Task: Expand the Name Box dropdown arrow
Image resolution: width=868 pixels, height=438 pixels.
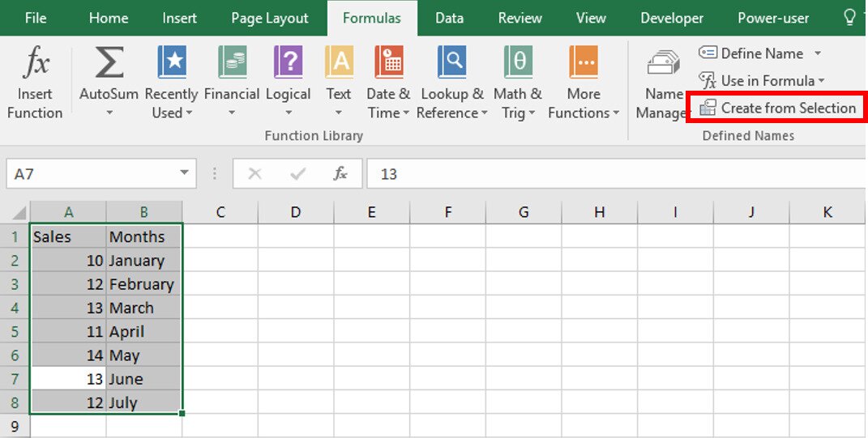Action: 184,173
